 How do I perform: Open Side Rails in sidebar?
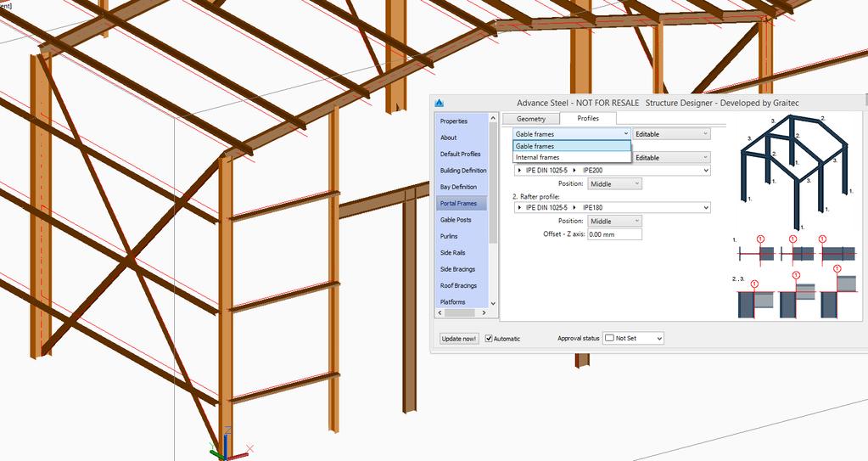[x=453, y=253]
